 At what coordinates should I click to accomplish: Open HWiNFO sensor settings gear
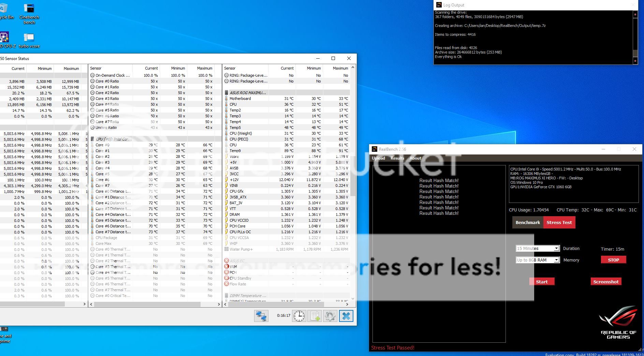coord(330,316)
